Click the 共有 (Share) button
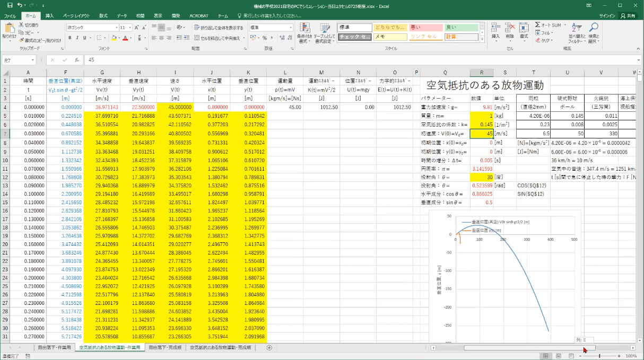The image size is (644, 360). pos(628,16)
